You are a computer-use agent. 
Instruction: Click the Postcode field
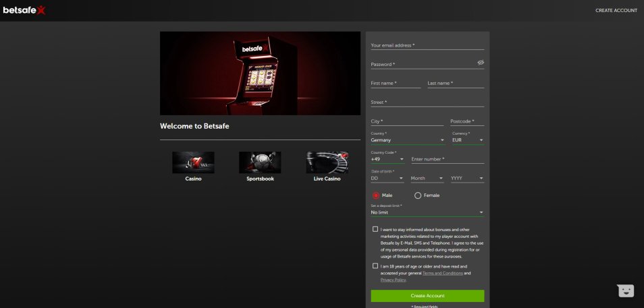click(x=467, y=121)
